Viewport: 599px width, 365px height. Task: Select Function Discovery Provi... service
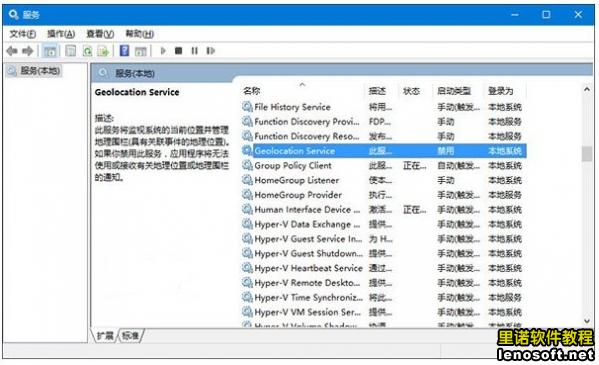click(384, 122)
